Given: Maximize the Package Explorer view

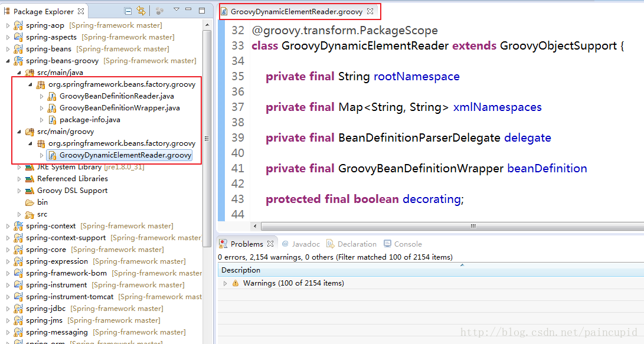Looking at the screenshot, I should (x=202, y=11).
